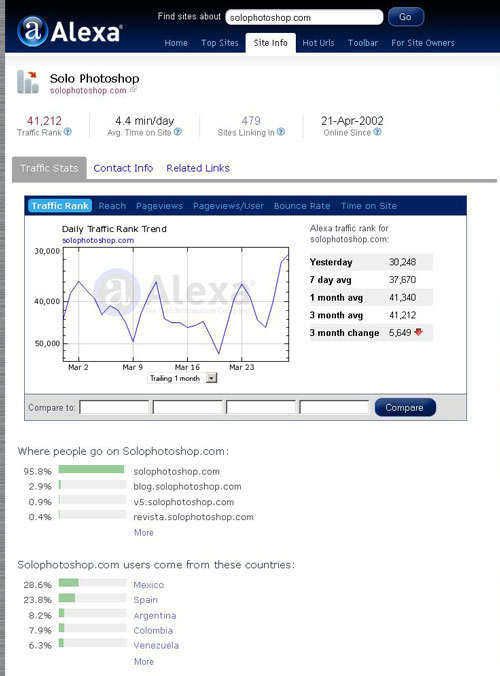Open Top Sites in navigation
500x676 pixels.
220,43
